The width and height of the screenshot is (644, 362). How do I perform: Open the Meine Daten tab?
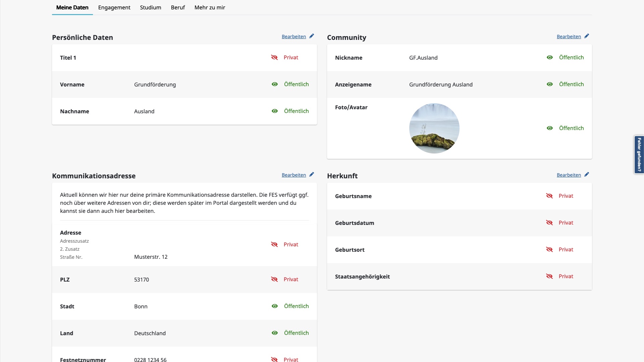72,7
